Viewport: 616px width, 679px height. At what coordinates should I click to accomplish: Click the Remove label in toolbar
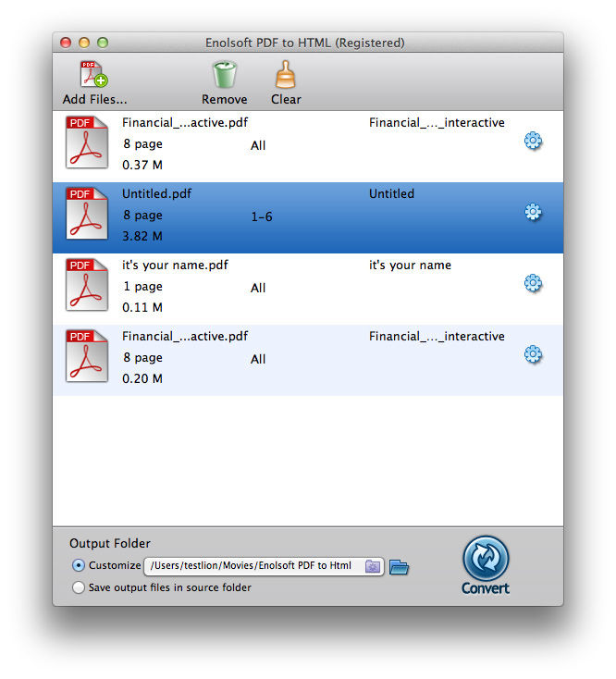point(224,99)
